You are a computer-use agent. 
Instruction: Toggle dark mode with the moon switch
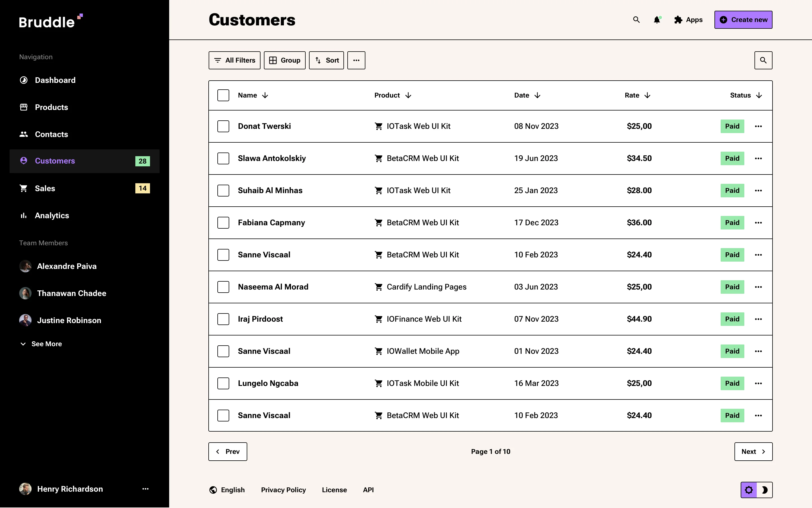[x=765, y=490]
